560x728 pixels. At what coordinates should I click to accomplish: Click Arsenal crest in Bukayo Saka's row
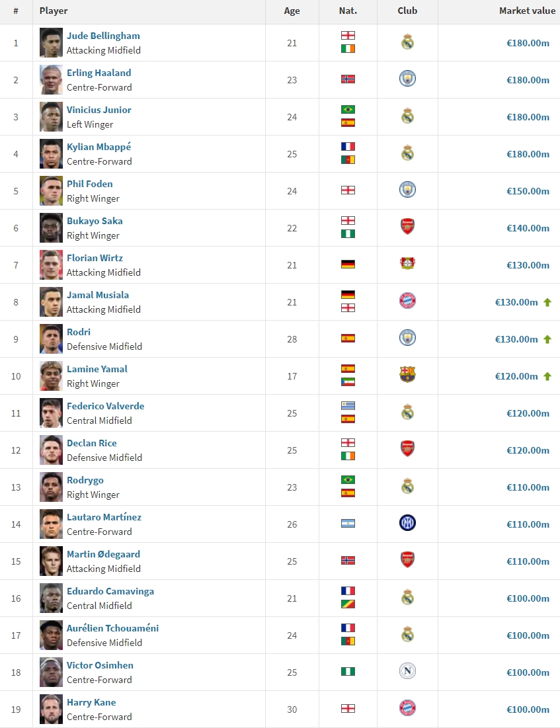407,228
